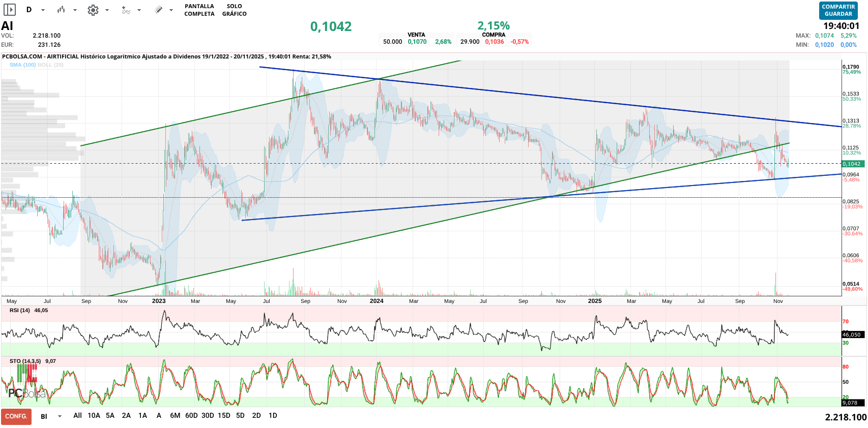
Task: Select the 1A time range
Action: [142, 416]
